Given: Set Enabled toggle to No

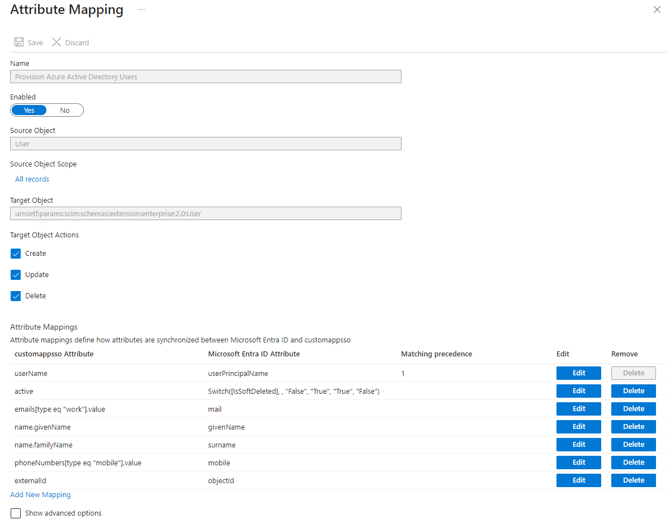Looking at the screenshot, I should coord(65,110).
